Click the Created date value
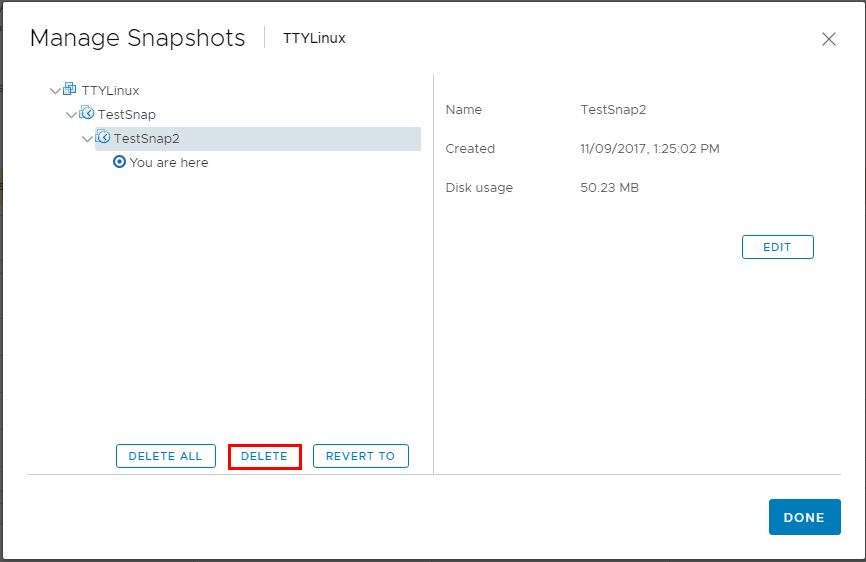The height and width of the screenshot is (562, 866). 649,149
